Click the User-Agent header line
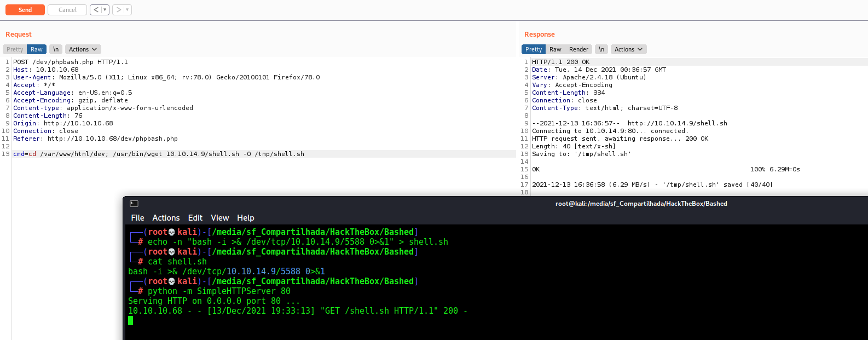 (x=166, y=77)
